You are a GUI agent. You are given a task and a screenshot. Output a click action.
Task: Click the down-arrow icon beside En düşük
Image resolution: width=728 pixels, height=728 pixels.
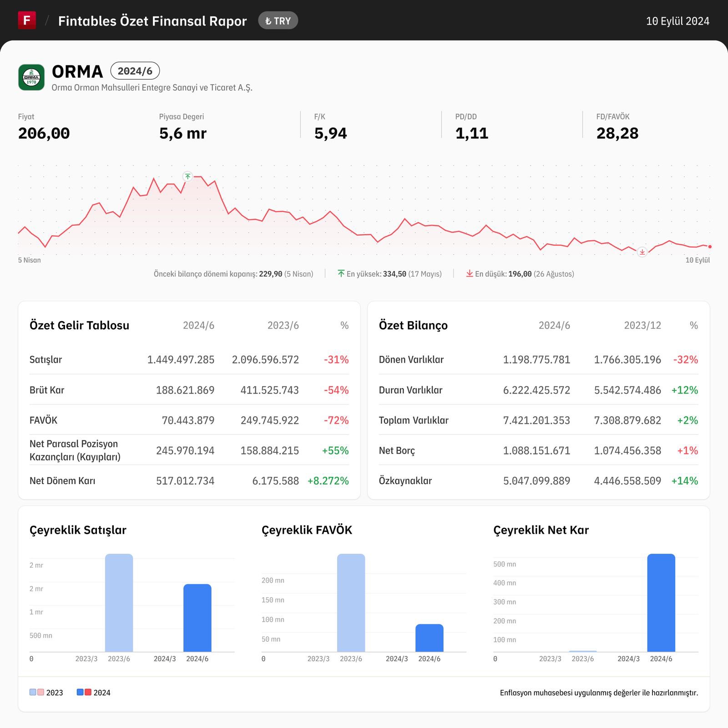point(470,273)
